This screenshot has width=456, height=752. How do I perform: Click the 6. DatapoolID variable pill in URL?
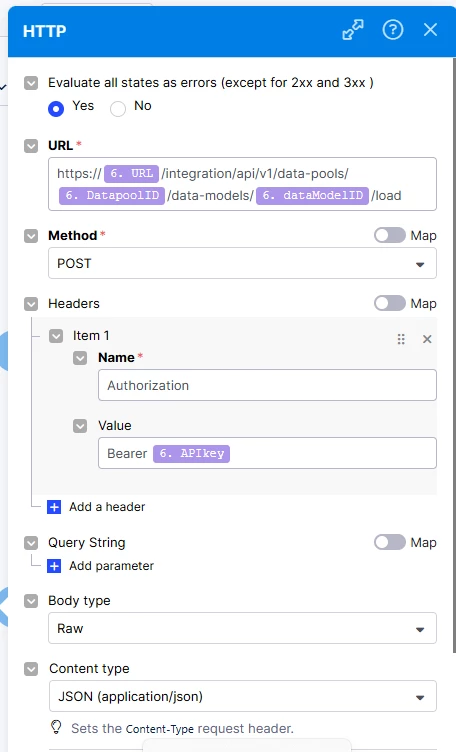click(x=112, y=196)
